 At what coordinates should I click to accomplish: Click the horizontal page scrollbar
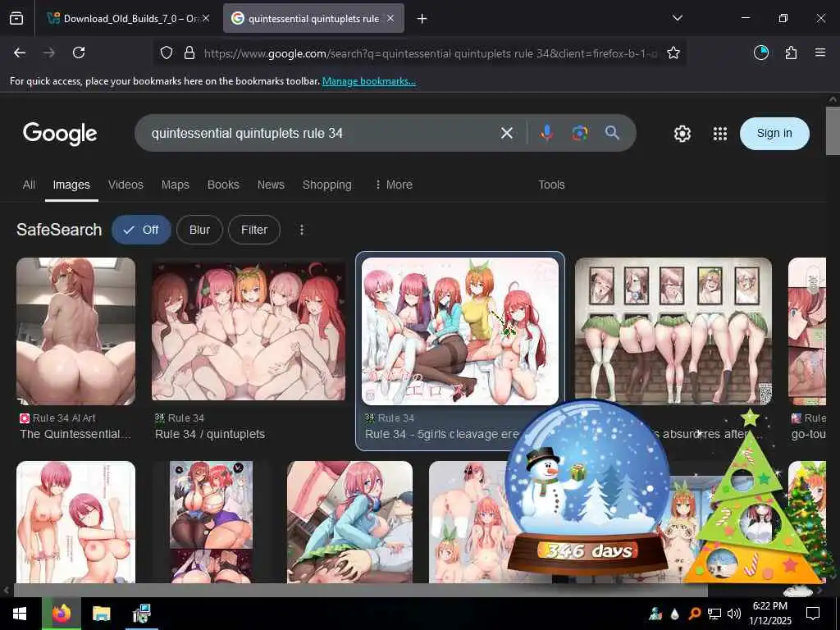pyautogui.click(x=361, y=591)
